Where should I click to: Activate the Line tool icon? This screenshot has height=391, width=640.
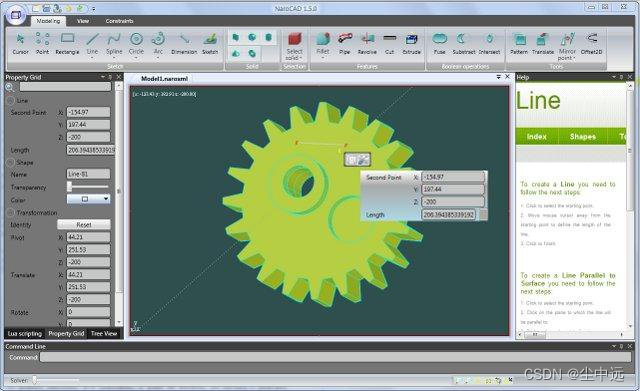point(93,40)
